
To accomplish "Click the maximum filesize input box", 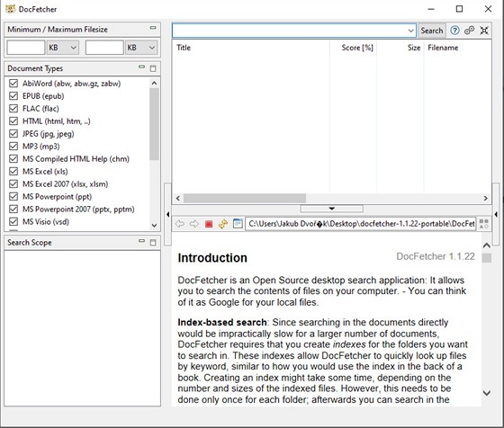I will point(104,48).
